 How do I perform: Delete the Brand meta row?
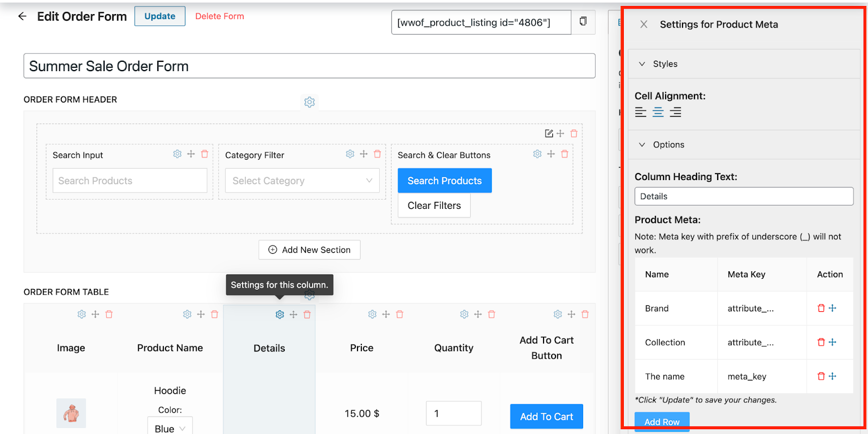821,308
